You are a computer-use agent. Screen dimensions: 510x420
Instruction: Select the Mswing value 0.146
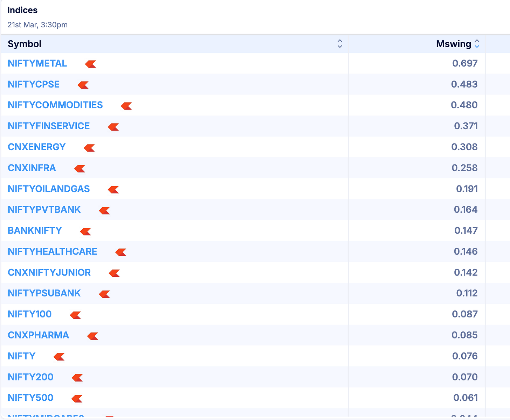click(466, 252)
